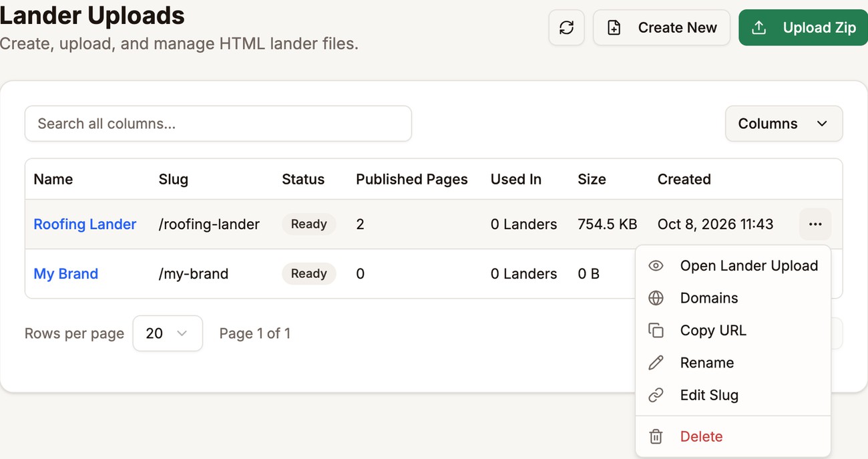Click the /roofing-lander slug cell
868x459 pixels.
pos(209,224)
